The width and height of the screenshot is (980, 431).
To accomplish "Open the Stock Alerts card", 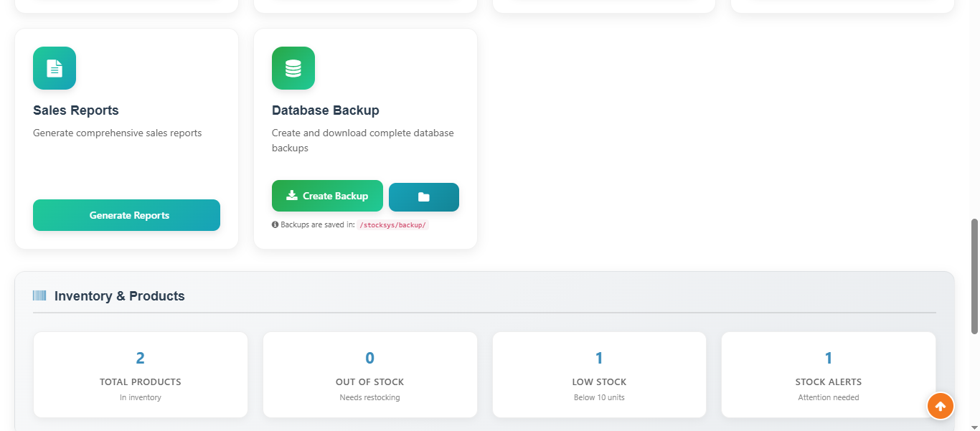I will [829, 374].
